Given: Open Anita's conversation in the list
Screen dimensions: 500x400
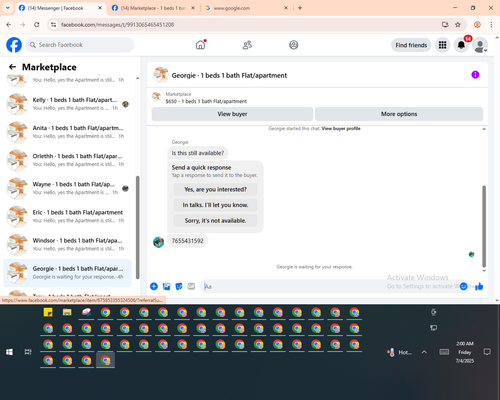Looking at the screenshot, I should pos(68,132).
